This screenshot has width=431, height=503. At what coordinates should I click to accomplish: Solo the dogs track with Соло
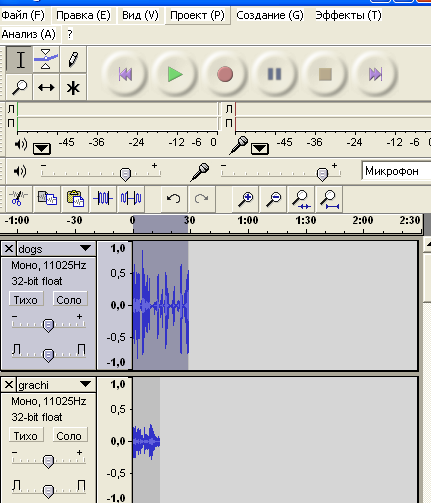click(x=69, y=300)
